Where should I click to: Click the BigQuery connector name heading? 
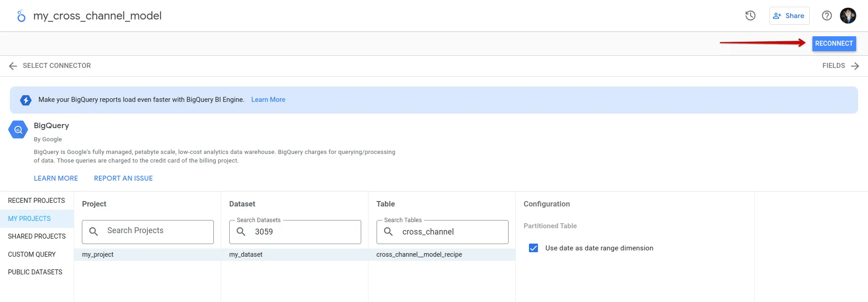tap(52, 126)
